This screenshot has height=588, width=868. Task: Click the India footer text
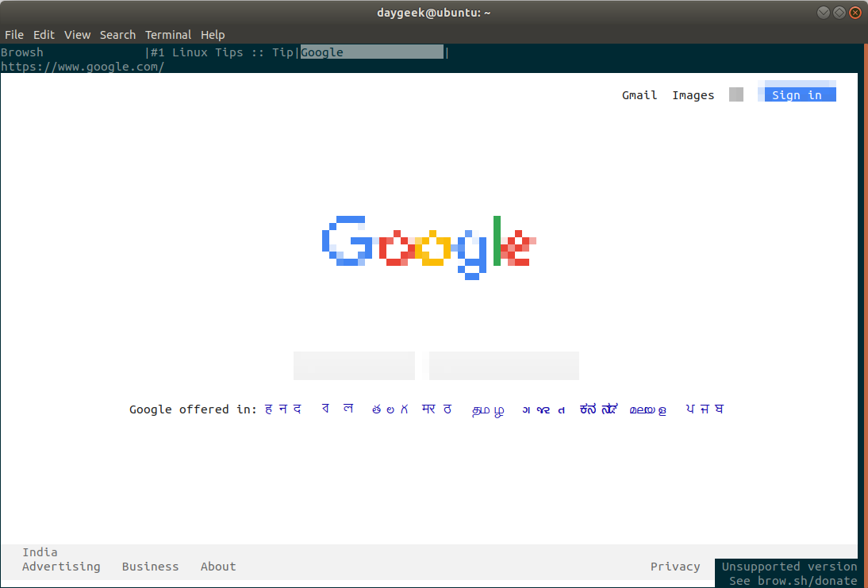40,552
